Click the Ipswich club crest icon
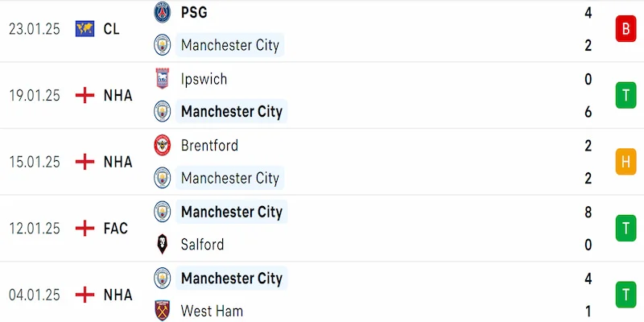The height and width of the screenshot is (322, 644). (163, 79)
